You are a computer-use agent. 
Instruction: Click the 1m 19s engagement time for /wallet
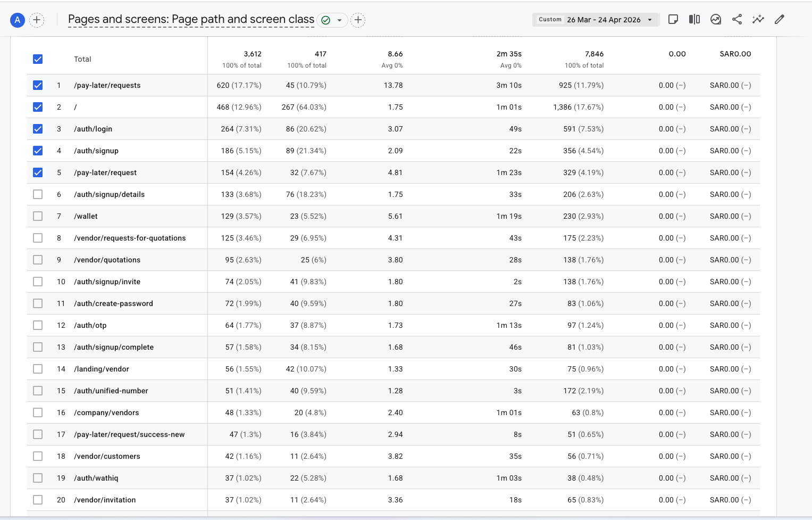point(509,216)
